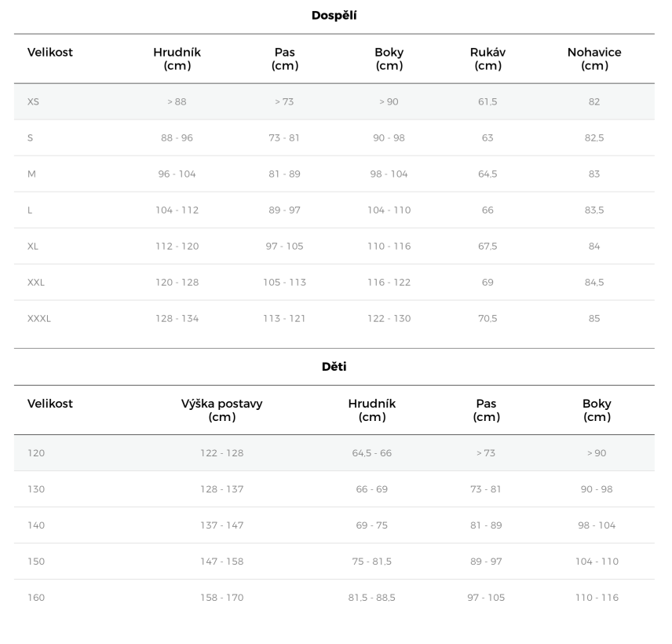Viewport: 672px width, 644px height.
Task: Click the Velikost header in the adult table
Action: (x=50, y=53)
